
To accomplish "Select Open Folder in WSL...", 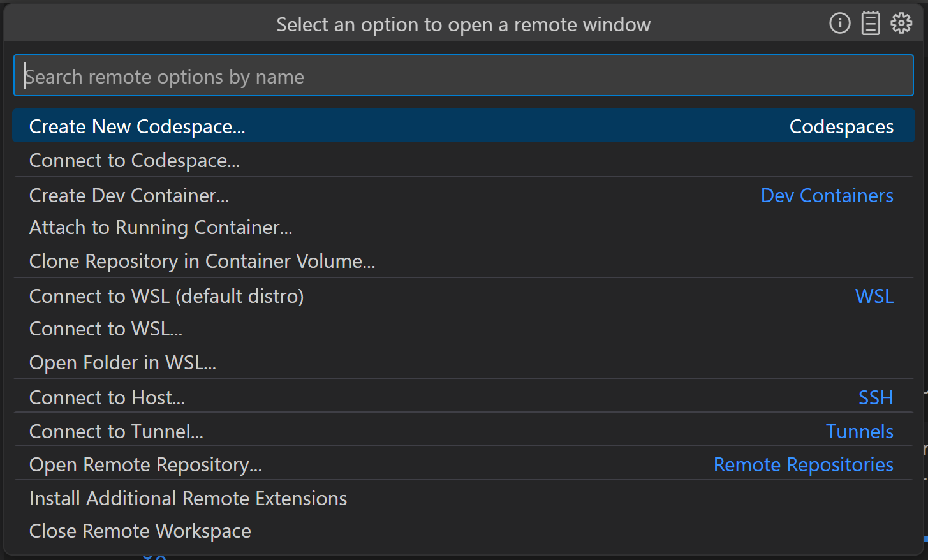I will point(464,362).
